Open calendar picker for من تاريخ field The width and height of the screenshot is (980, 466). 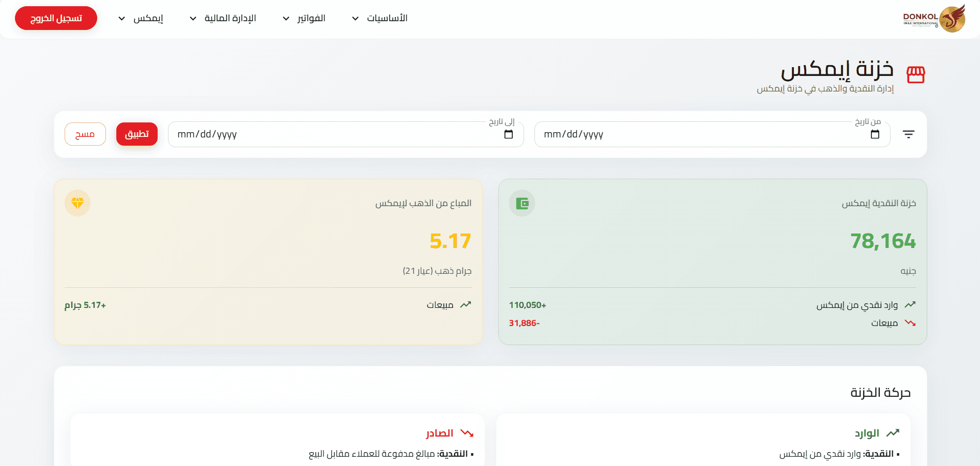(875, 134)
